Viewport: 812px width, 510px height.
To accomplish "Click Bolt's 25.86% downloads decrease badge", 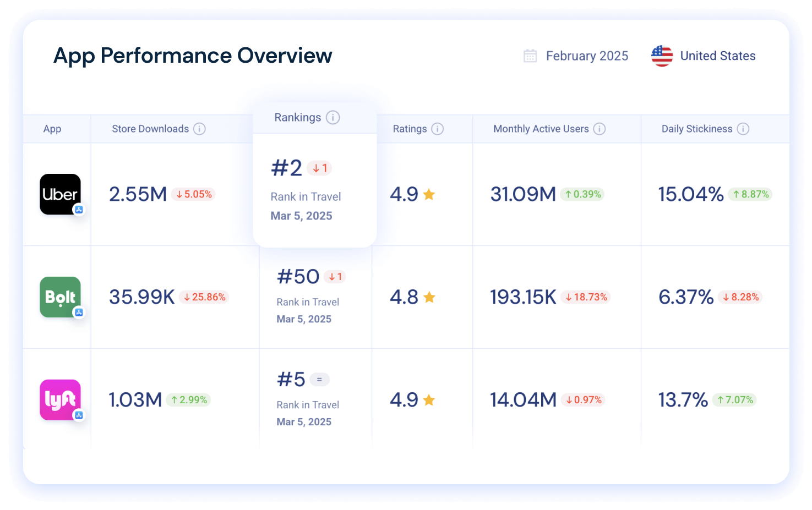I will [204, 297].
